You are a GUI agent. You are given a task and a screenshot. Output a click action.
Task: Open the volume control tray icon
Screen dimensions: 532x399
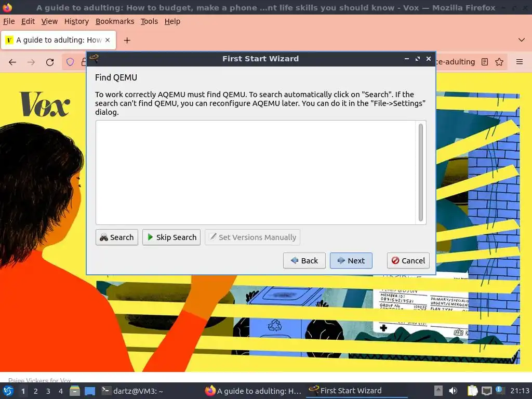[453, 391]
